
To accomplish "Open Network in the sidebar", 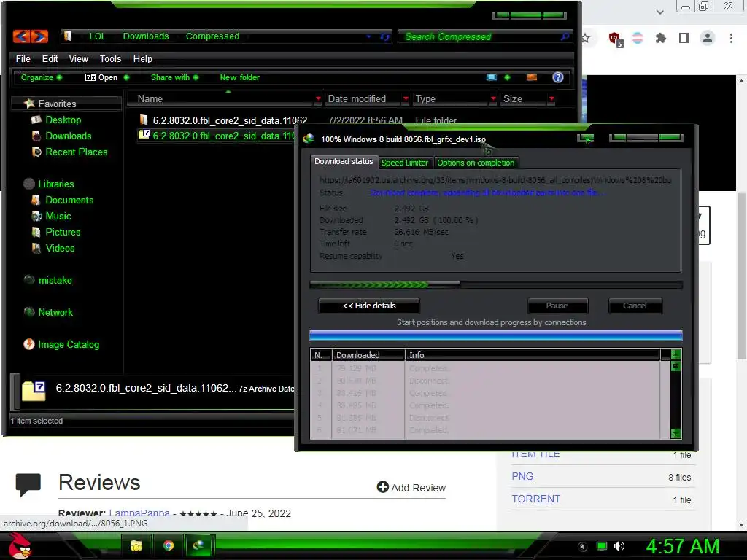I will (55, 312).
